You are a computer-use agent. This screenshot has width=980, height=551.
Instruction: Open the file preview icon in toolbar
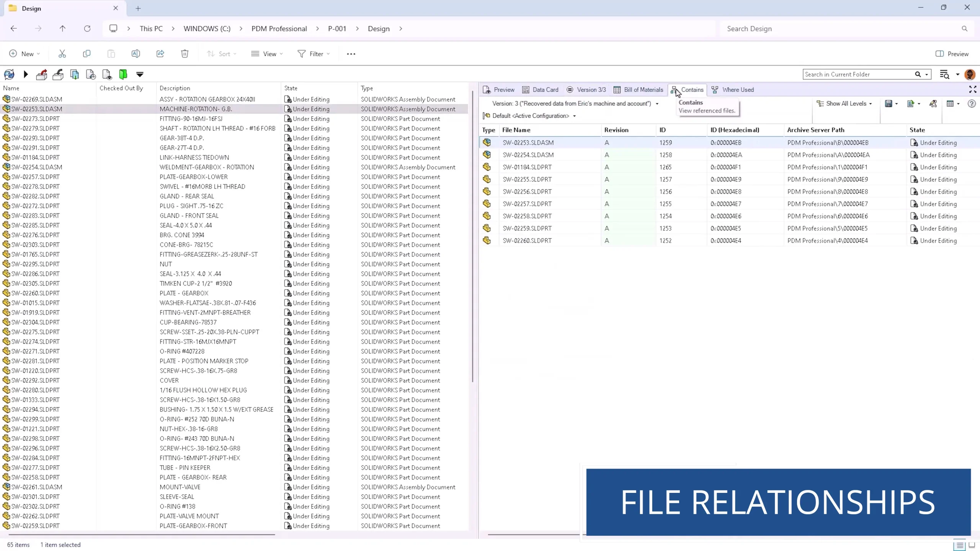[107, 74]
